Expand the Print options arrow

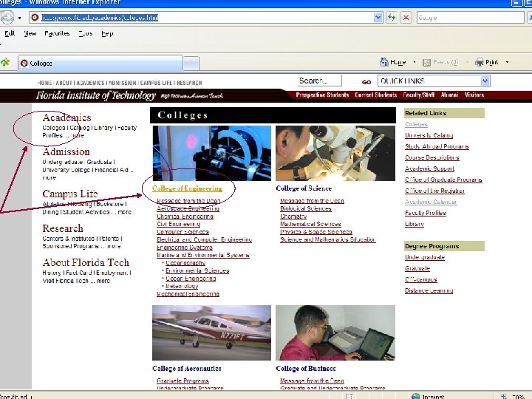pyautogui.click(x=507, y=62)
